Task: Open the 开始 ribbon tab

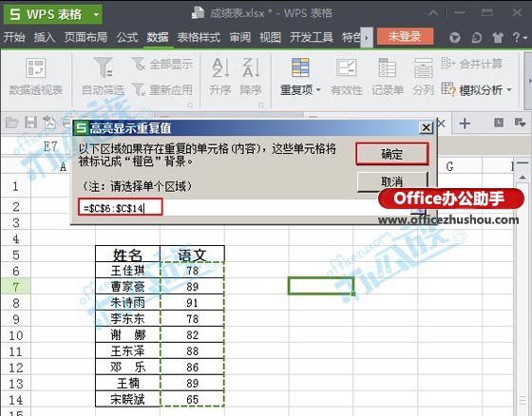Action: pos(14,37)
